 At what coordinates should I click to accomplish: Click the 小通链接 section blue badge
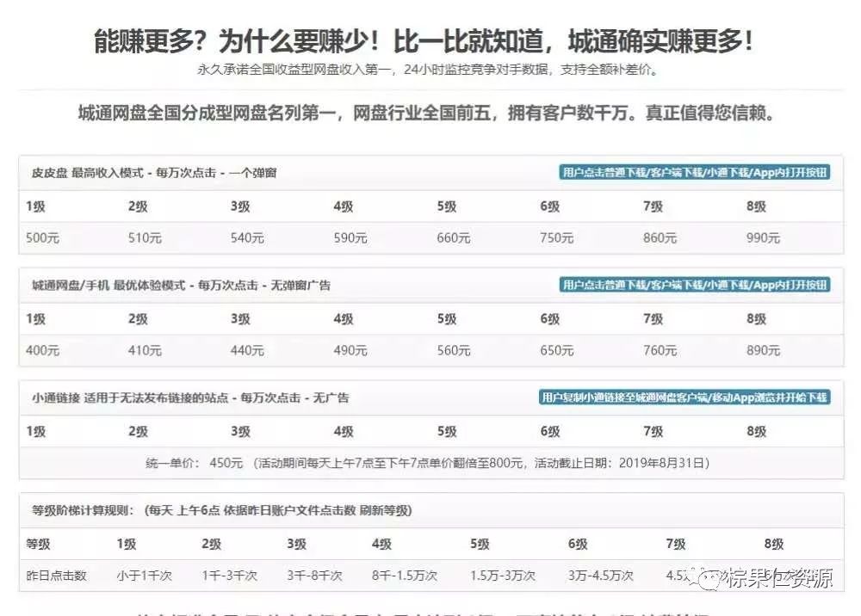click(684, 396)
